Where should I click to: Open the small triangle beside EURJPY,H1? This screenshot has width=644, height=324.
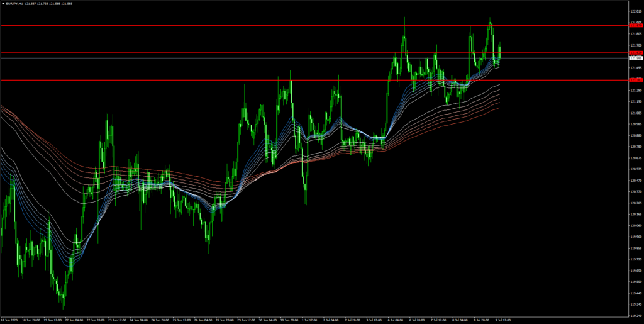pos(4,4)
